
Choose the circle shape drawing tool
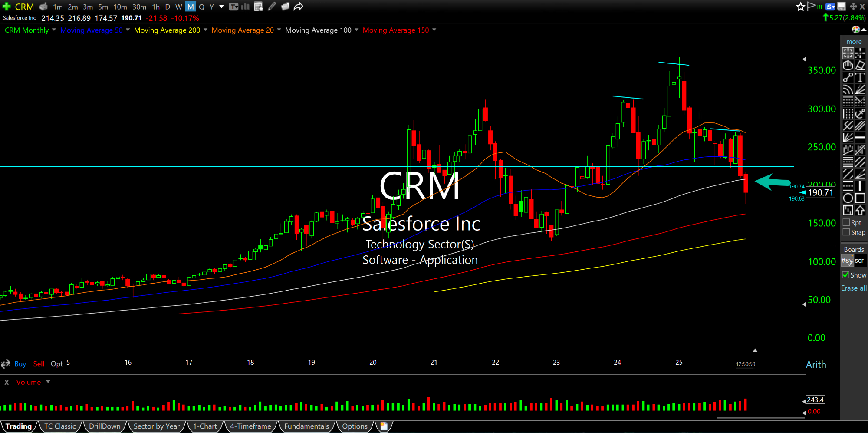pos(848,198)
